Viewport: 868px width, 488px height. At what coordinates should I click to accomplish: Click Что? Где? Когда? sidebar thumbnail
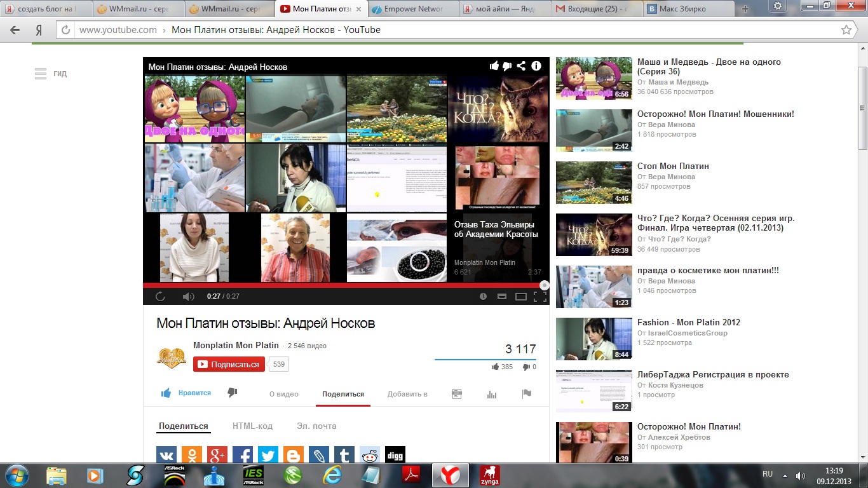[594, 234]
